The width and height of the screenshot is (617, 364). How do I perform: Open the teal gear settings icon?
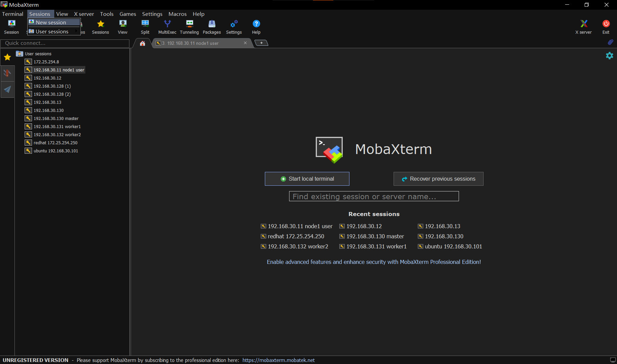610,56
